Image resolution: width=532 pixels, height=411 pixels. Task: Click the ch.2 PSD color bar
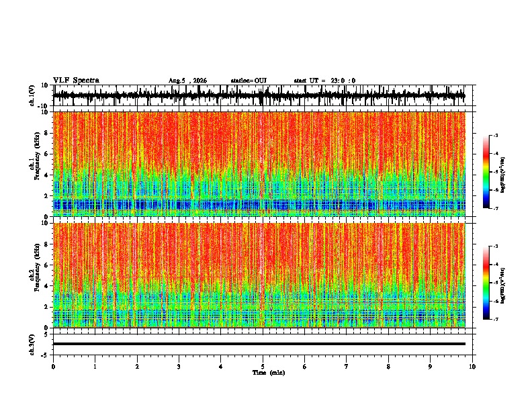tap(486, 283)
